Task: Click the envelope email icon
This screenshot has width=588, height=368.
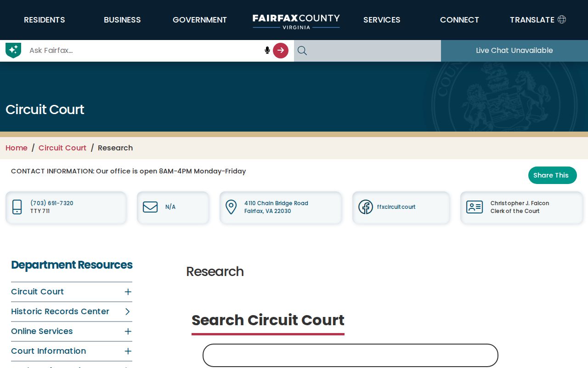Action: [x=150, y=207]
